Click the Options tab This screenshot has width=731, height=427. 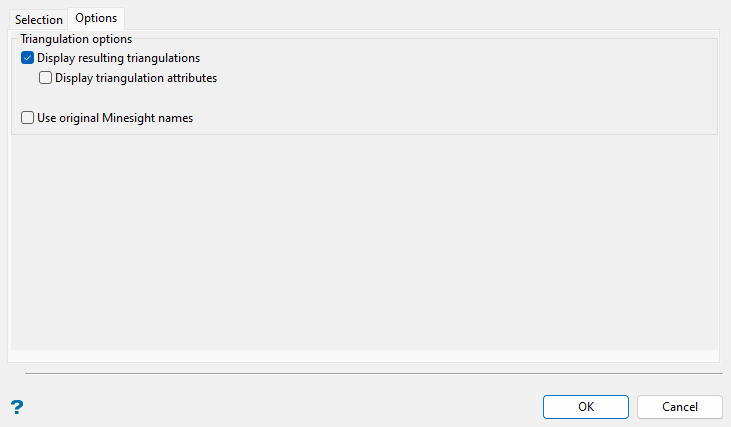pyautogui.click(x=96, y=18)
